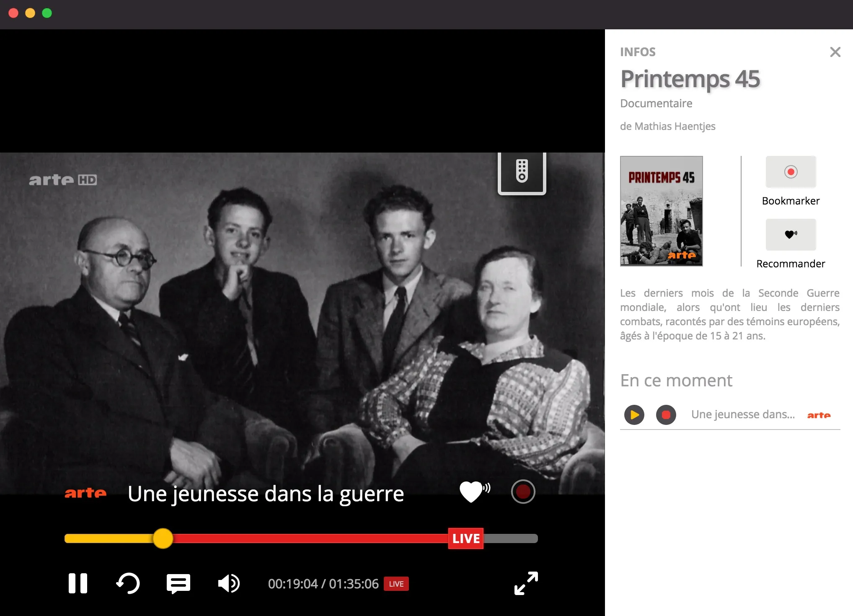853x616 pixels.
Task: Recommend program with heart icon on the video
Action: click(x=475, y=492)
